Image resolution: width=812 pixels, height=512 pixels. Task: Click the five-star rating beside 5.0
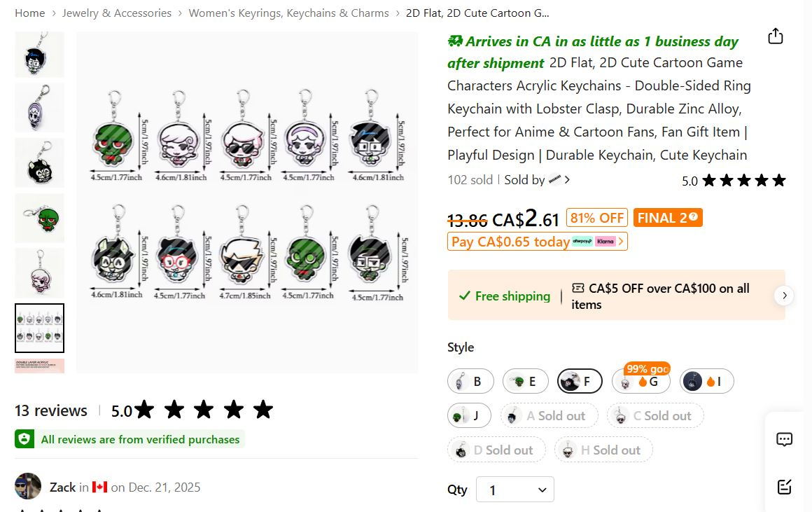pyautogui.click(x=743, y=181)
